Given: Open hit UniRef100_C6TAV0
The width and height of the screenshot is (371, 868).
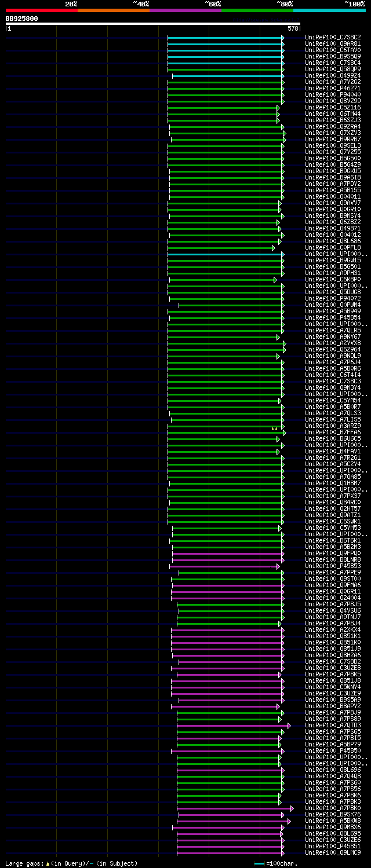Looking at the screenshot, I should pyautogui.click(x=333, y=50).
